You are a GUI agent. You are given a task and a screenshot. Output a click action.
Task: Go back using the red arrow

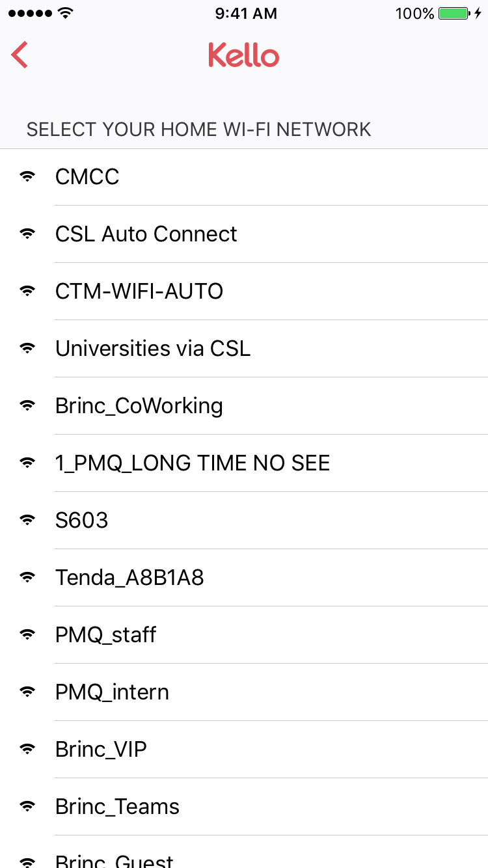click(20, 55)
